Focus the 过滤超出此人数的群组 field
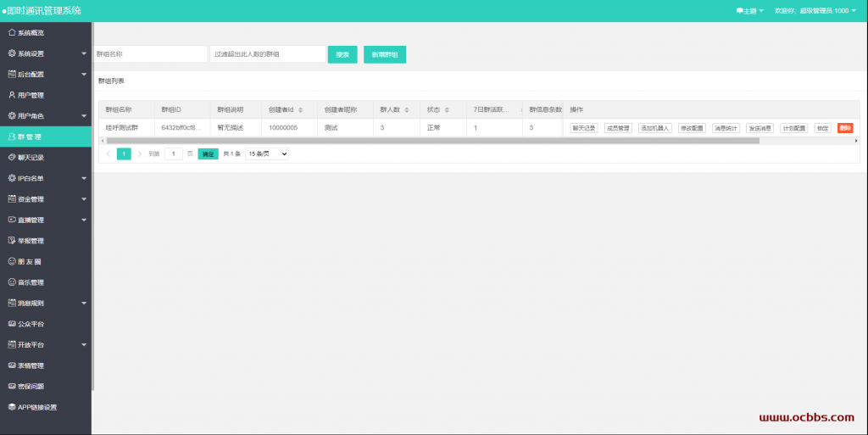868x435 pixels. [x=267, y=54]
